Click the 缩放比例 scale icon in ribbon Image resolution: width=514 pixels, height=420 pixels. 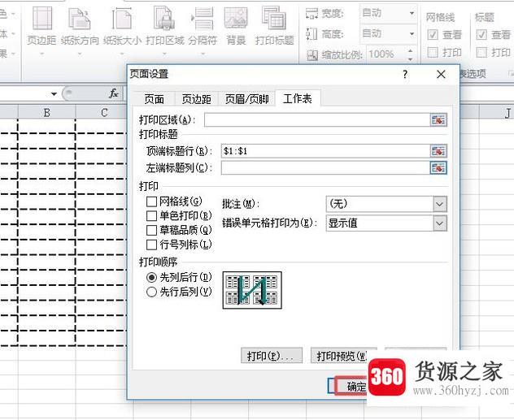pyautogui.click(x=312, y=54)
